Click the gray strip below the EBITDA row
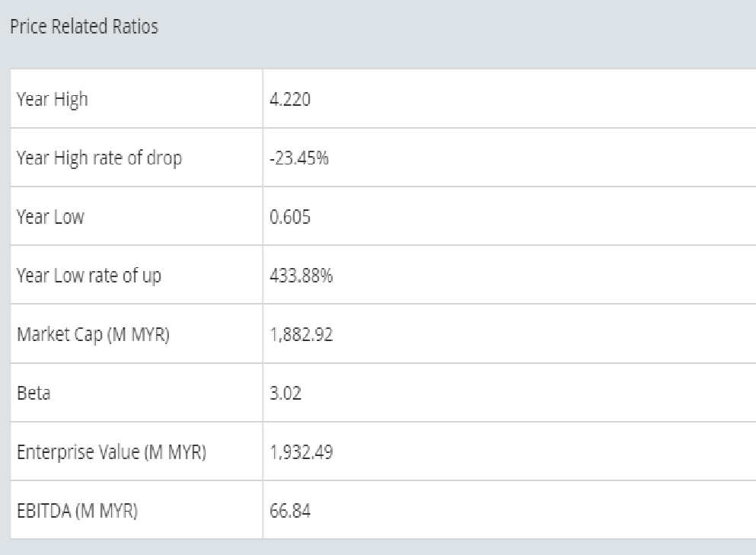This screenshot has height=555, width=756. coord(381,547)
